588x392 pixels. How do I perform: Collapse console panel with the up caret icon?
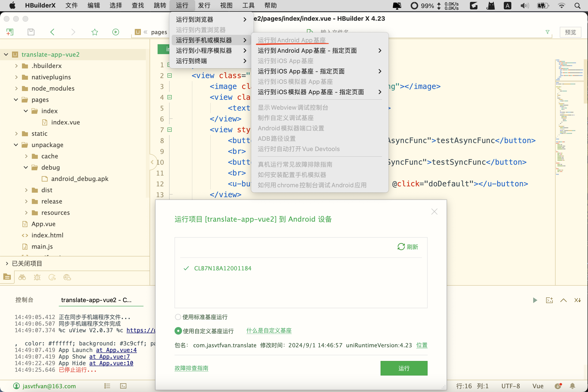(x=563, y=300)
